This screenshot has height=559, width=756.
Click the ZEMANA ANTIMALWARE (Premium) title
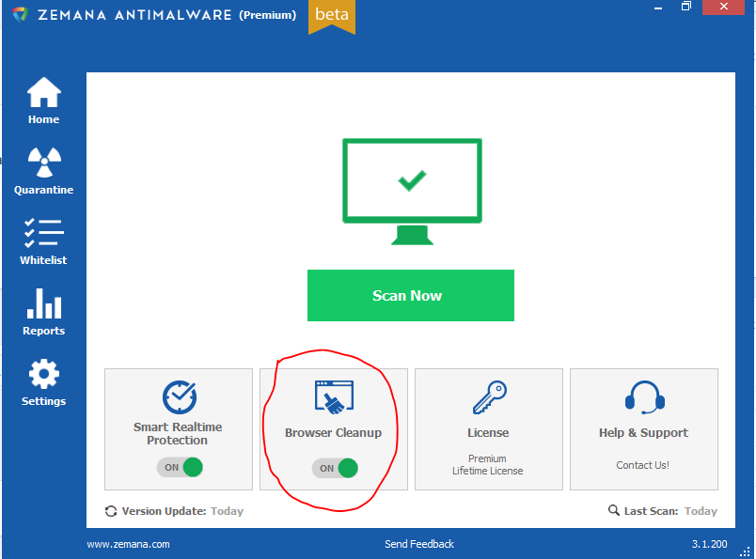166,15
